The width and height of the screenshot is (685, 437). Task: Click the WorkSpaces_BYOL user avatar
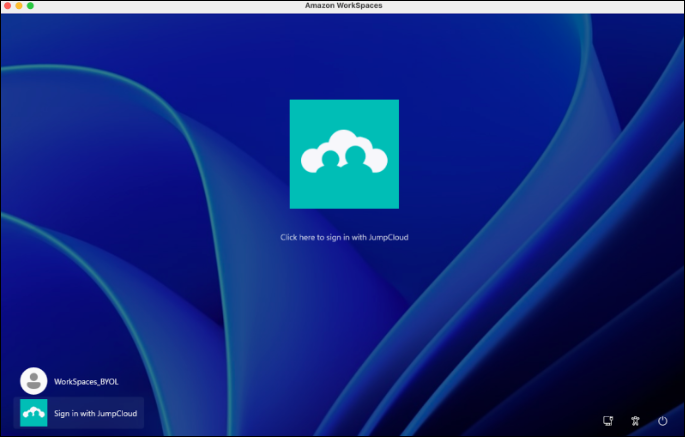(34, 381)
